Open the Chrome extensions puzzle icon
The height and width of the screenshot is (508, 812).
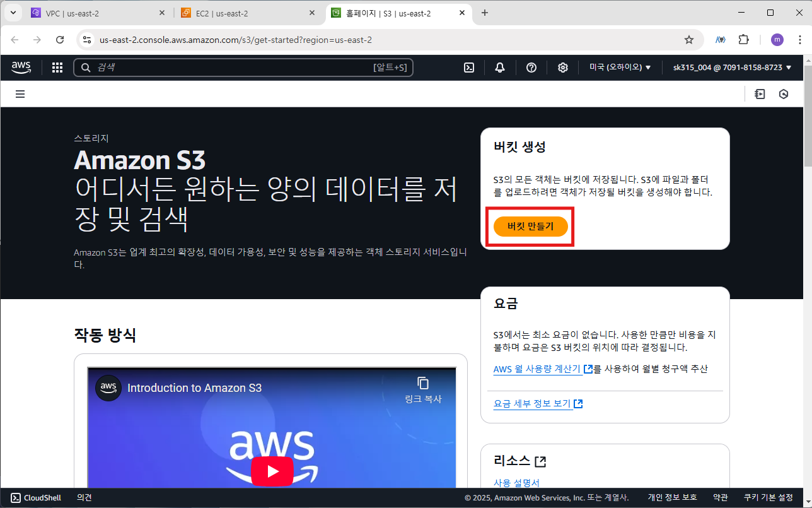743,40
